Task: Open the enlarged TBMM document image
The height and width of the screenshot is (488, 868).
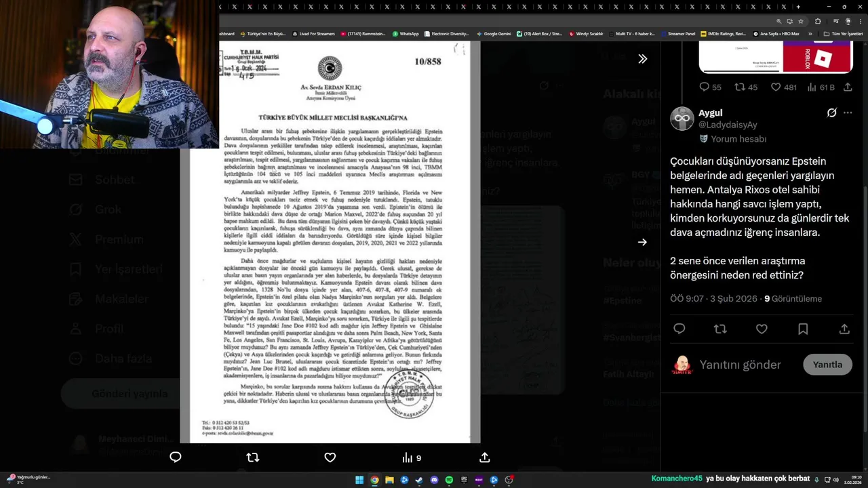Action: (x=330, y=242)
